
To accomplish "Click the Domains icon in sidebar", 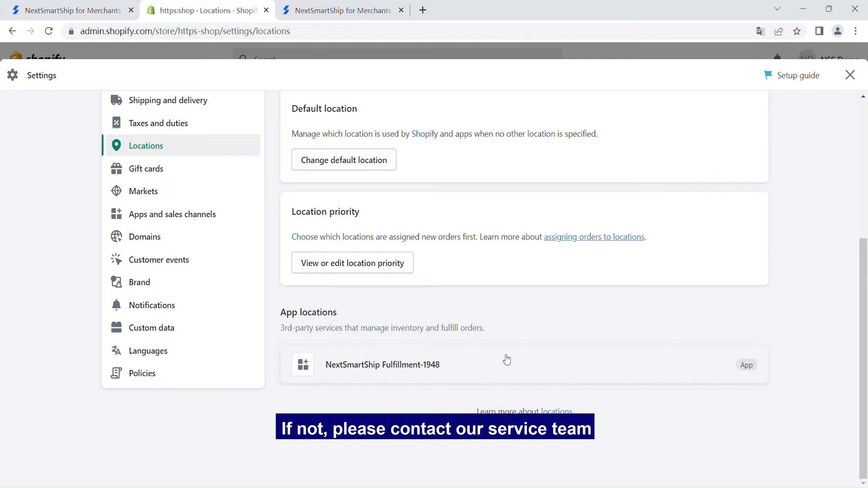I will pos(116,237).
